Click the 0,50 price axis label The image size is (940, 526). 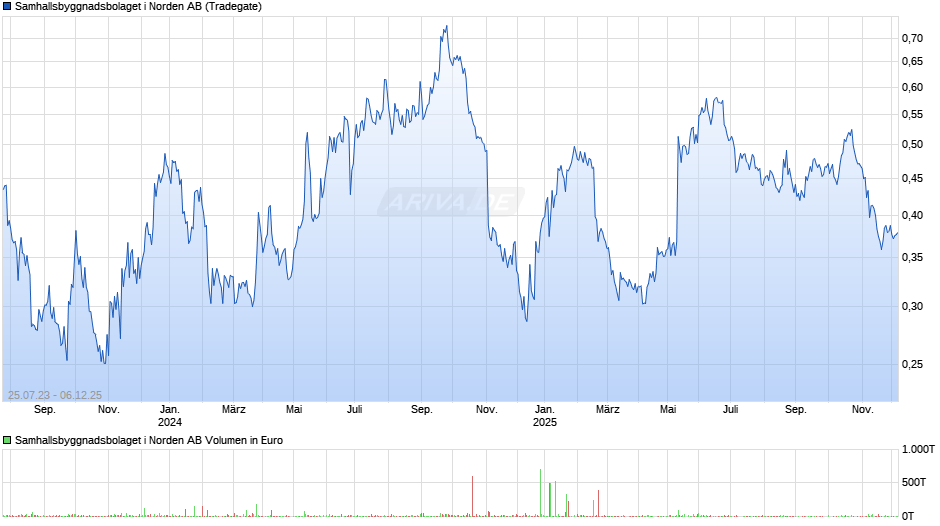[912, 145]
